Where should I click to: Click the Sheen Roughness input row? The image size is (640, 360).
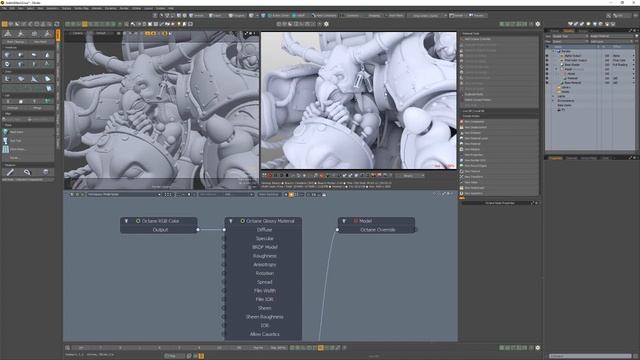[264, 317]
